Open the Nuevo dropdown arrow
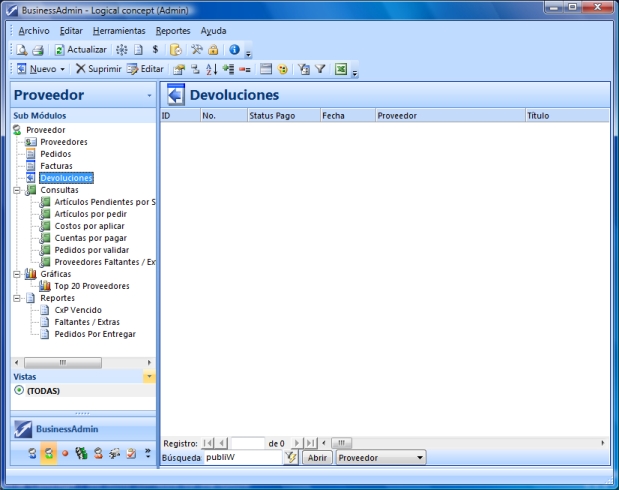619x490 pixels. point(62,69)
